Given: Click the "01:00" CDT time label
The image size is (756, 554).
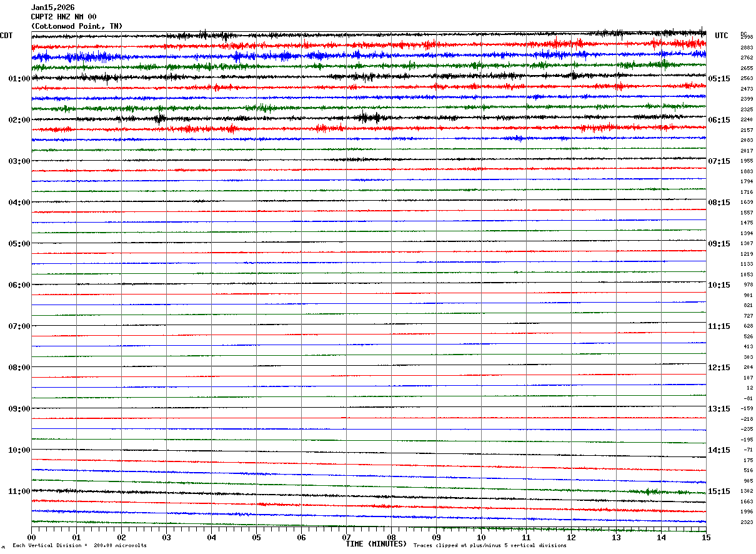Looking at the screenshot, I should point(19,79).
